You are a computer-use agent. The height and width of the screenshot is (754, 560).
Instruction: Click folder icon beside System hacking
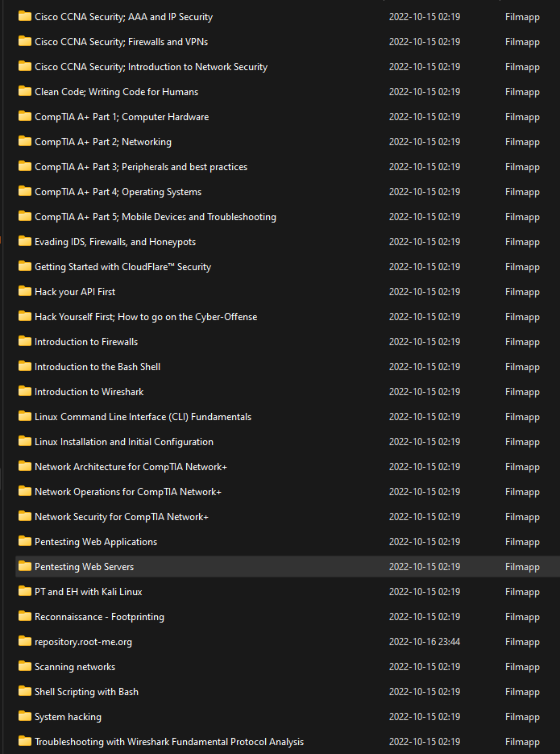(25, 716)
